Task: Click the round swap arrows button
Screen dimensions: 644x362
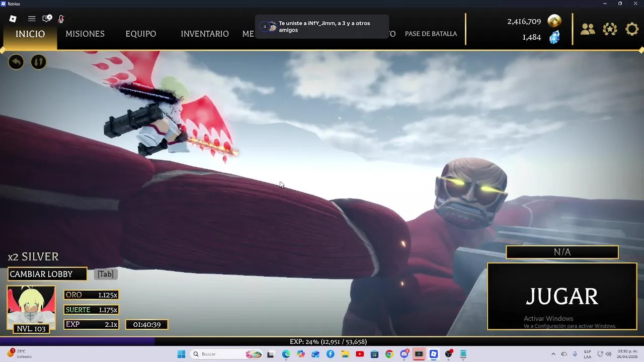Action: click(38, 62)
